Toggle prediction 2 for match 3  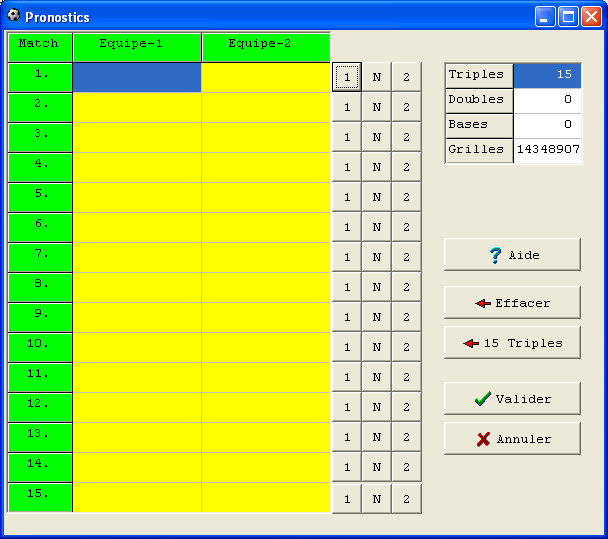click(406, 137)
